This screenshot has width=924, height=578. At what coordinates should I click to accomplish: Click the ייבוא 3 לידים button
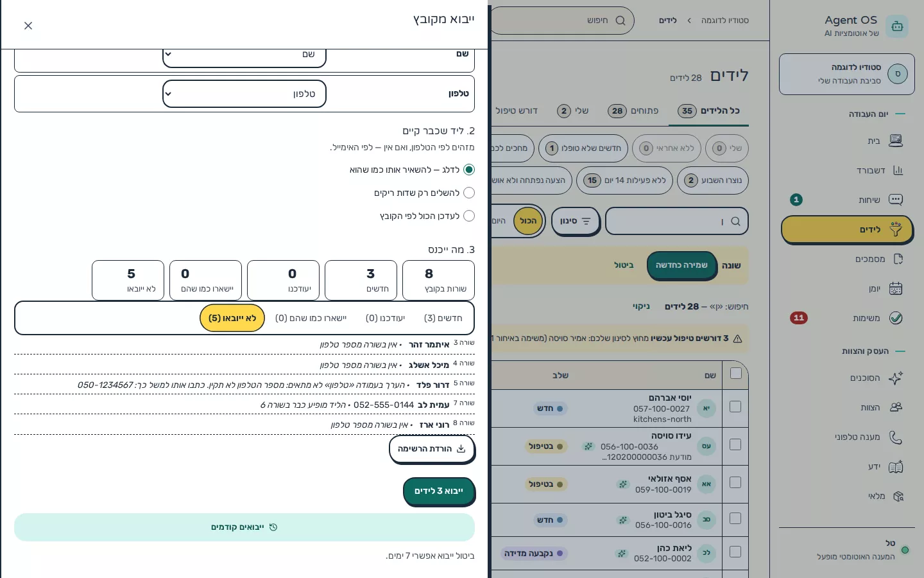[x=439, y=491]
